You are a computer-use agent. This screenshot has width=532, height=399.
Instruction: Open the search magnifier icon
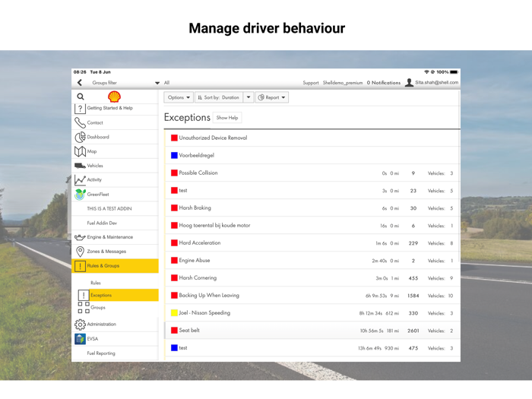click(81, 97)
